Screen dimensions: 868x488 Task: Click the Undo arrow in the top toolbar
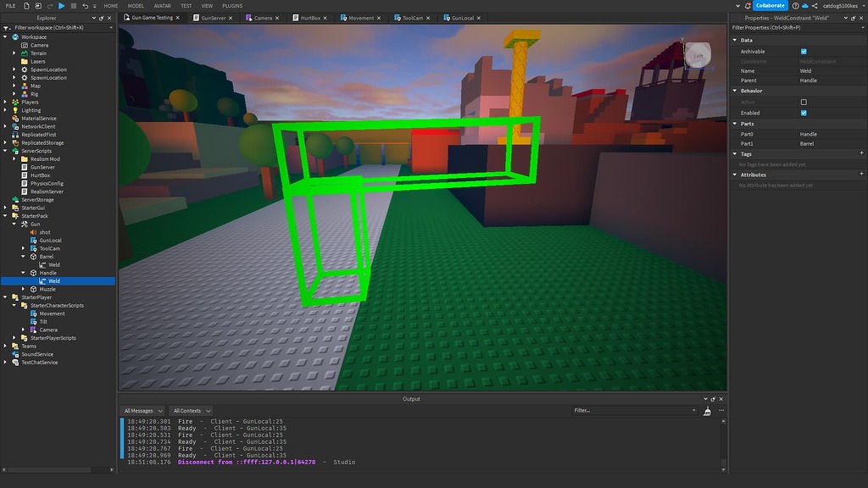coord(85,6)
